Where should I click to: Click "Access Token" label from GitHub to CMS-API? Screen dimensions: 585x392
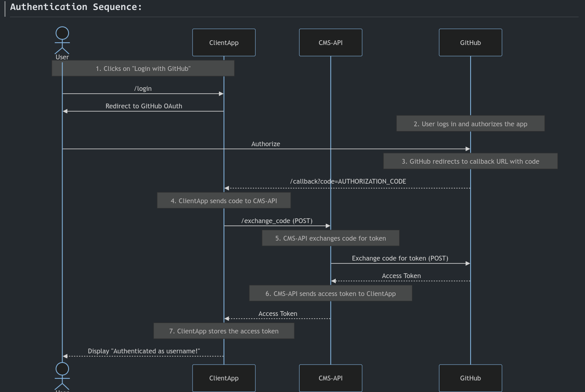pyautogui.click(x=401, y=276)
